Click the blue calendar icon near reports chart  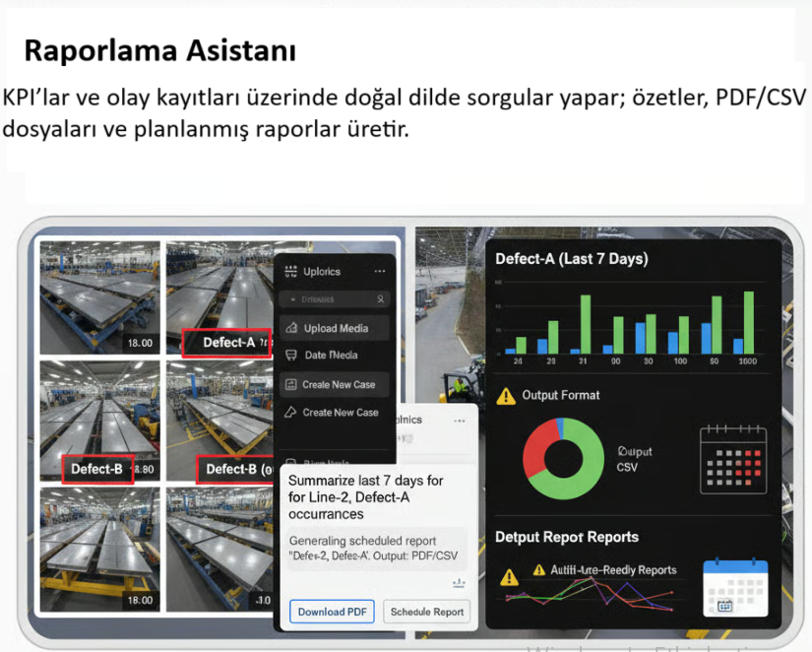point(735,587)
